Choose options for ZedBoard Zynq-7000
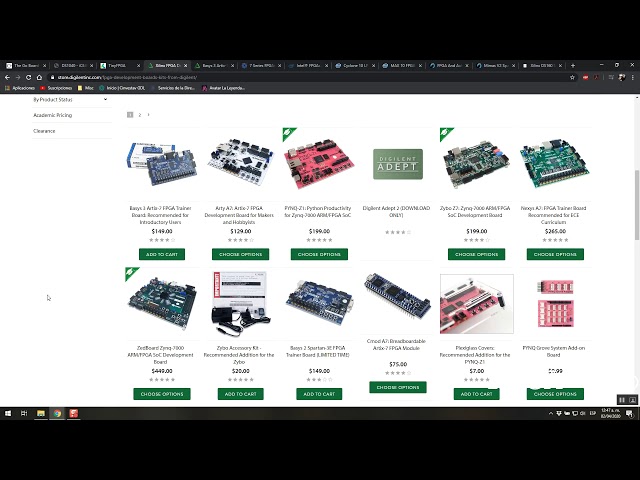 [x=162, y=394]
